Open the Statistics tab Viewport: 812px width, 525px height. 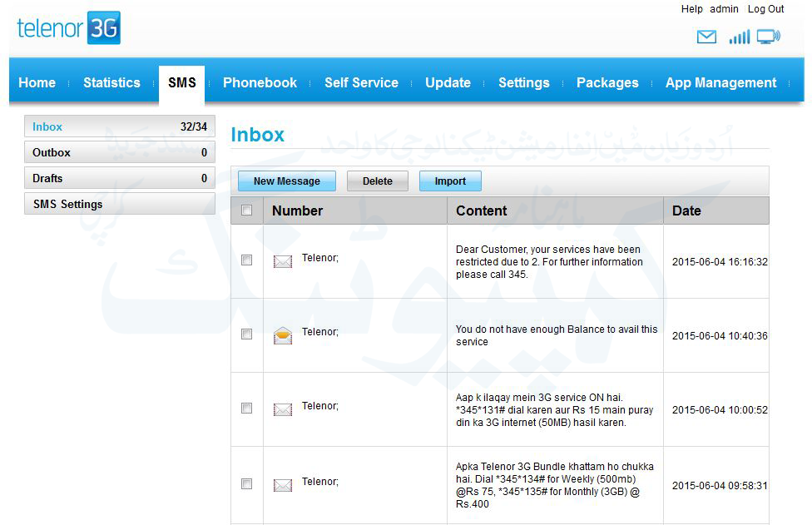111,82
